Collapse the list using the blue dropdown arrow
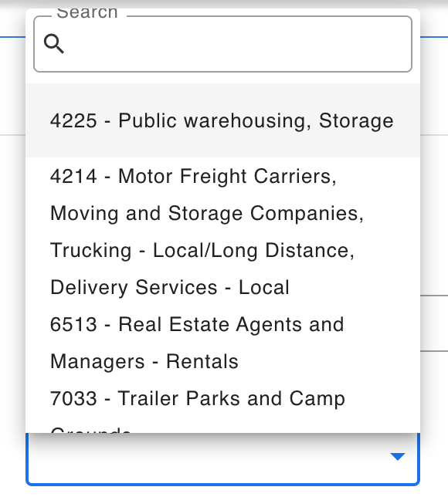448x497 pixels. [x=398, y=456]
